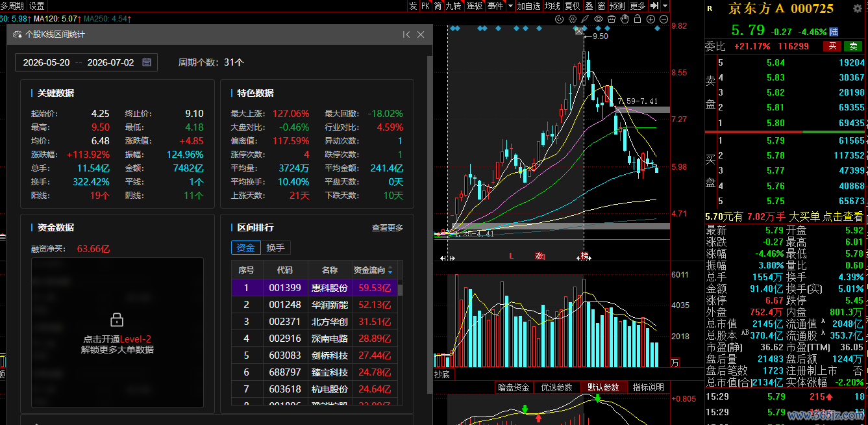
Task: Click the 简 toolbar button
Action: pyautogui.click(x=438, y=6)
